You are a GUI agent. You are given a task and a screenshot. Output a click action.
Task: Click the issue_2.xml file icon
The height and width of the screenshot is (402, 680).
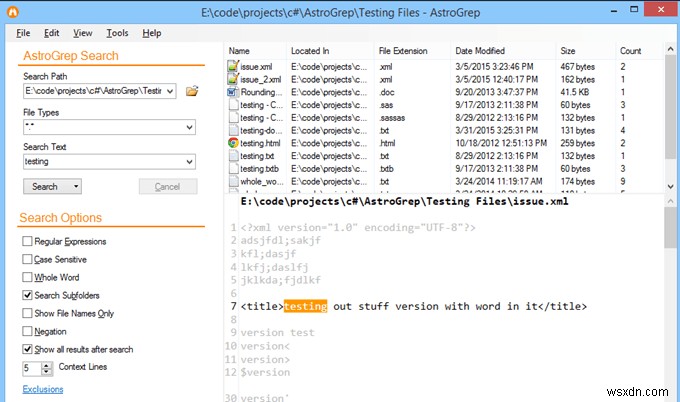tap(233, 79)
